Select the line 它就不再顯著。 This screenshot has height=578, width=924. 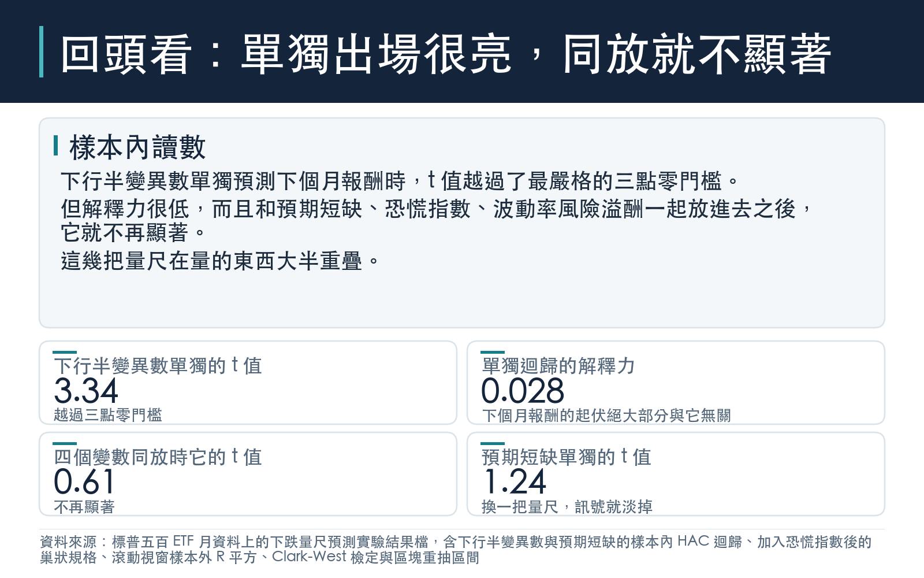(x=133, y=232)
